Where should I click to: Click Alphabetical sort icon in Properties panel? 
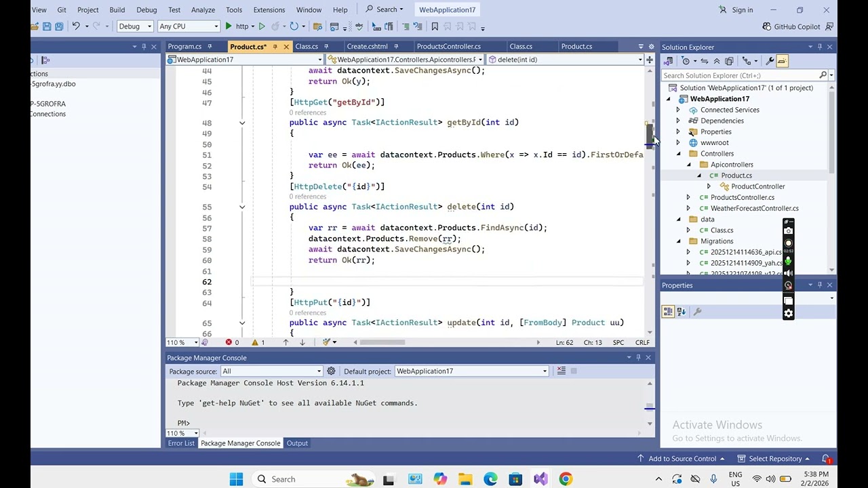681,312
